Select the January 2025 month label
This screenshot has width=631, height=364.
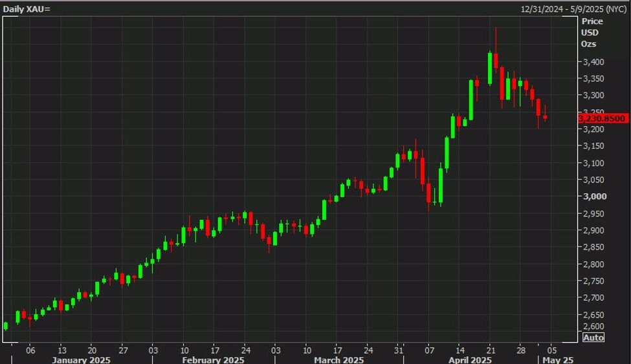81,359
